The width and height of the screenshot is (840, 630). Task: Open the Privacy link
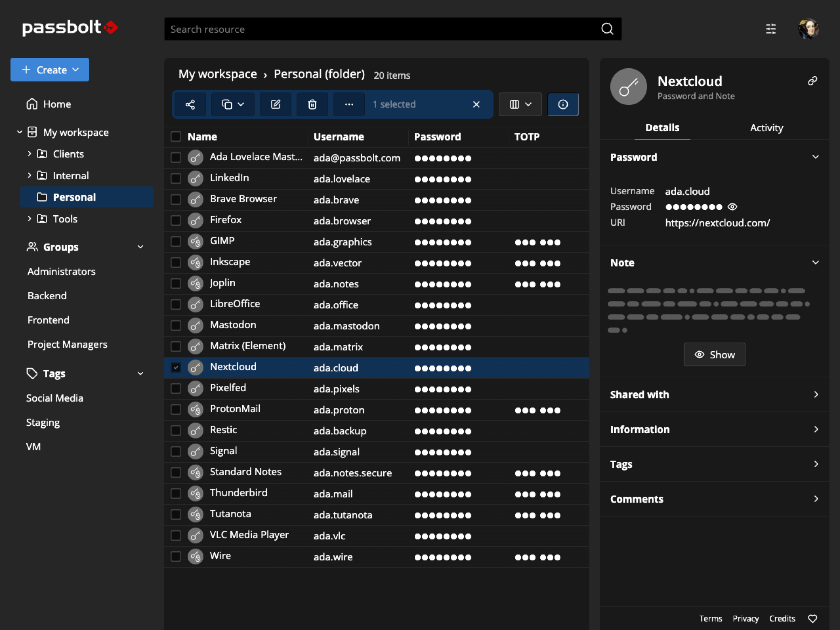(745, 618)
